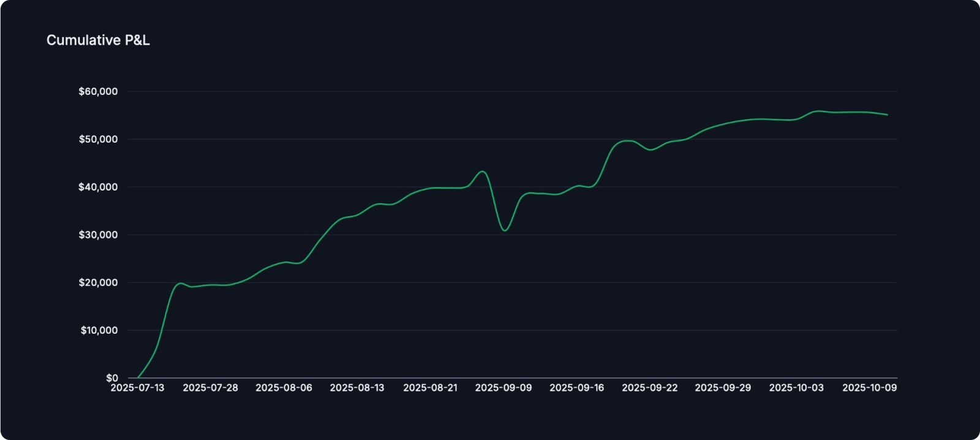
Task: Select the $20,000 y-axis label
Action: pyautogui.click(x=98, y=283)
